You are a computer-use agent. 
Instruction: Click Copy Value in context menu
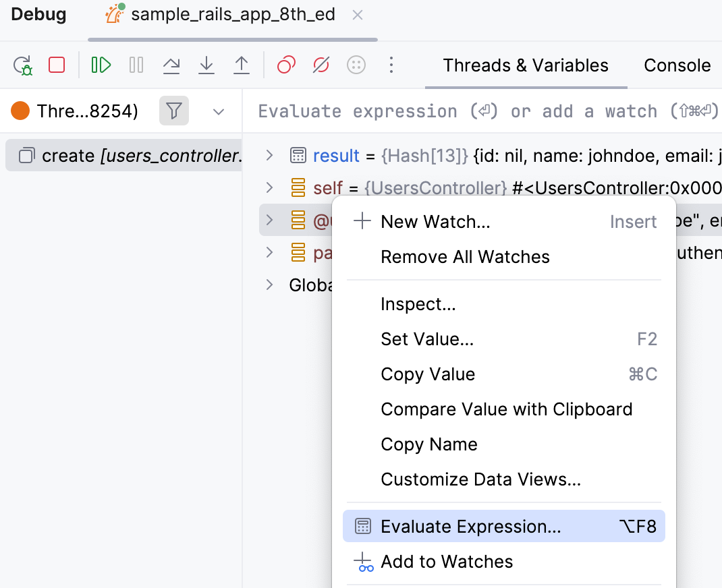(428, 374)
